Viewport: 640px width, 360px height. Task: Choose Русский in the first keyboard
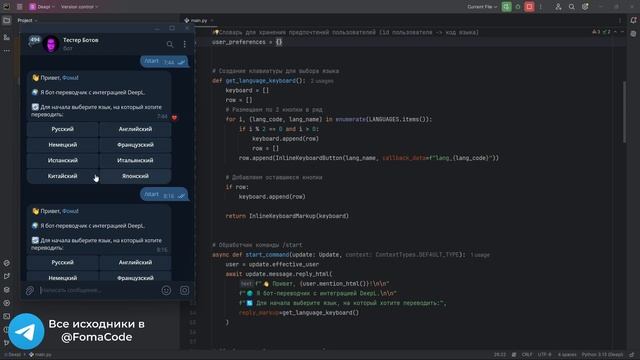point(62,129)
